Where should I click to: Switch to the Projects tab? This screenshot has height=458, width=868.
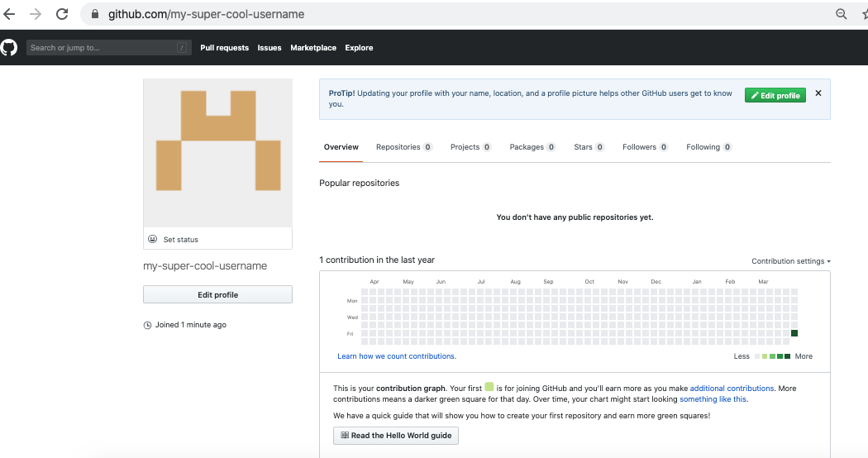pos(470,147)
